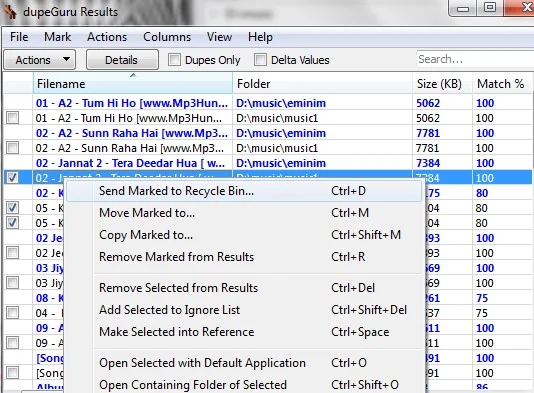Open the Help menu
534x393 pixels.
pyautogui.click(x=260, y=37)
